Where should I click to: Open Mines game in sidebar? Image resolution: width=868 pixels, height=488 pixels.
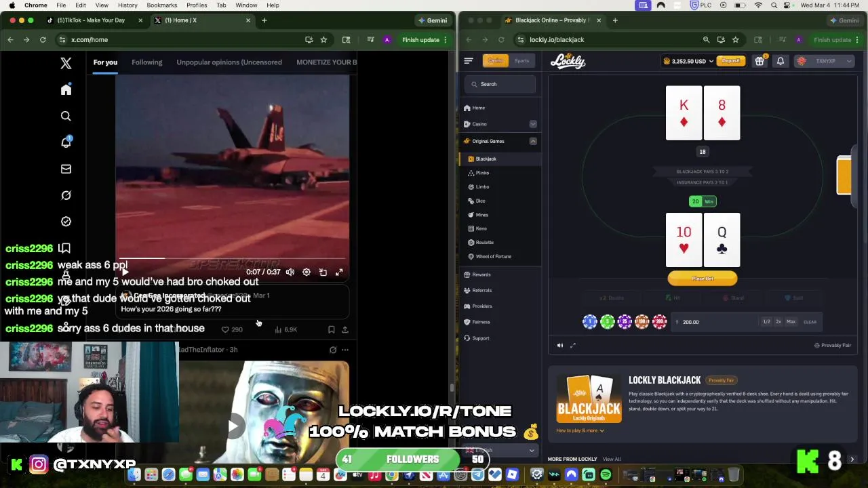tap(482, 215)
